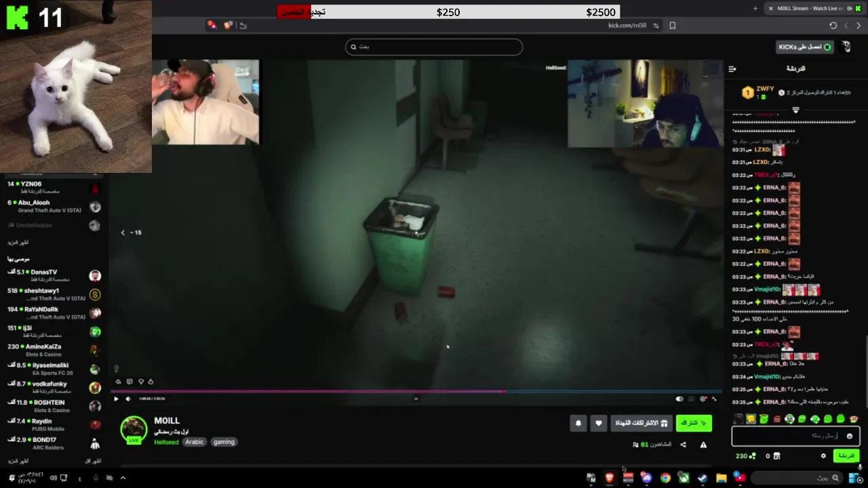
Task: Report stream using warning triangle
Action: (x=703, y=445)
